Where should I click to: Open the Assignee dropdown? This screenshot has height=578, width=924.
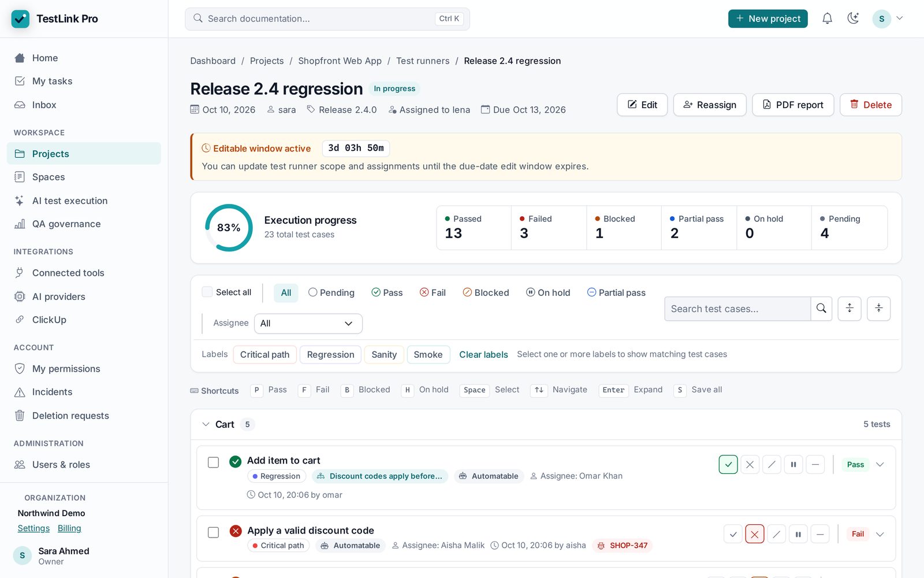(x=308, y=324)
